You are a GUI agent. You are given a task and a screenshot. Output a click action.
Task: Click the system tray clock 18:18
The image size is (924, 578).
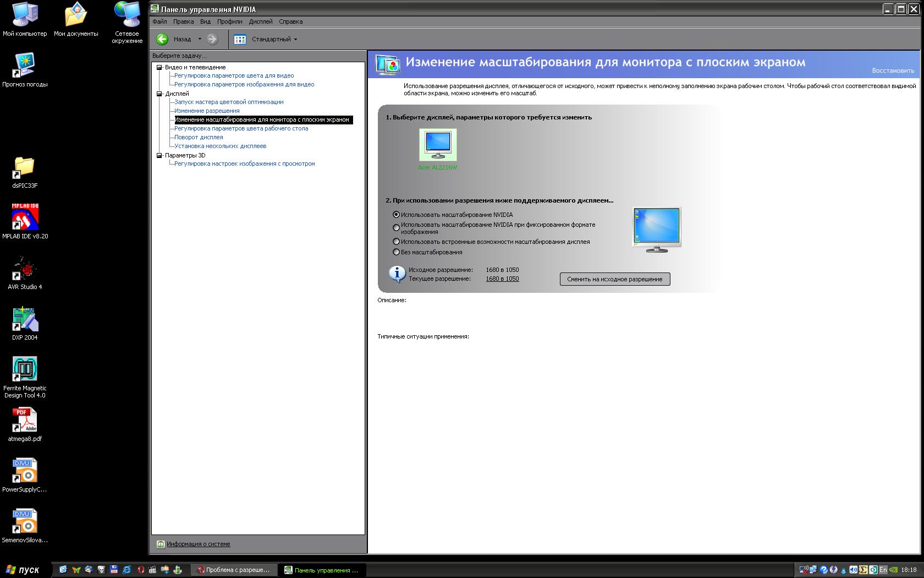pos(909,570)
